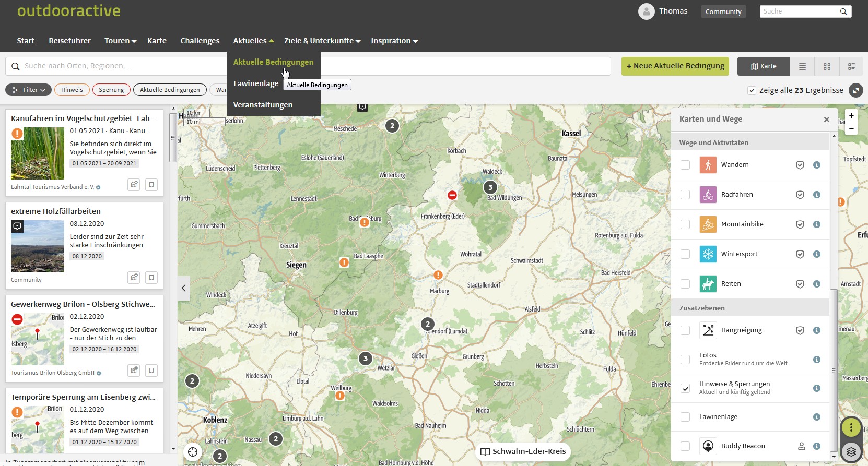Uncheck Hinweise & Sperrungen layer

[x=685, y=388]
